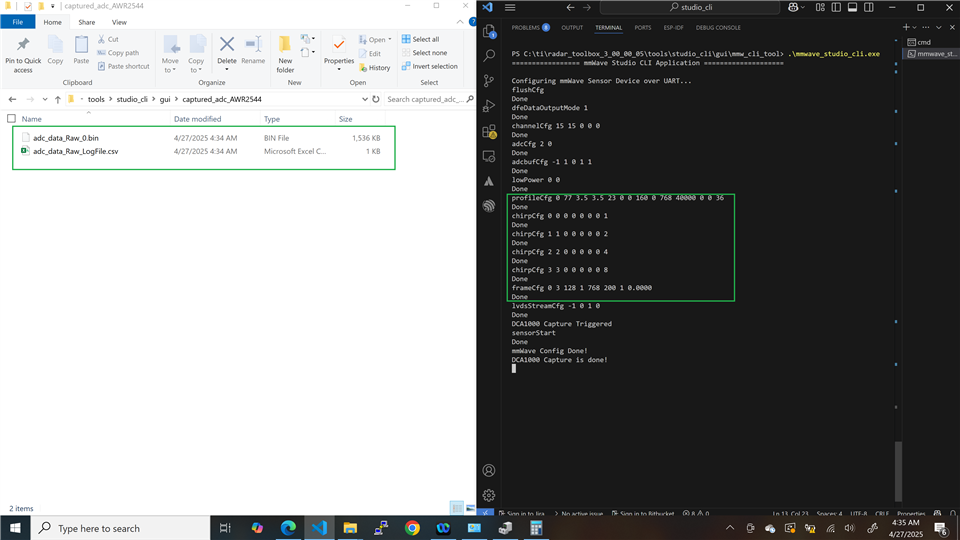Expand the address bar history dropdown

pyautogui.click(x=364, y=99)
